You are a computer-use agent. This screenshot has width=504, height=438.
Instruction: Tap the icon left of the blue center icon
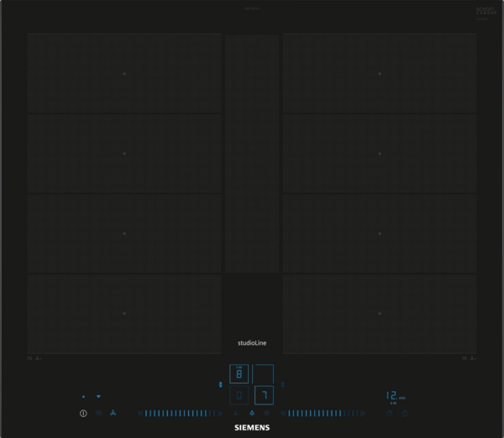click(x=236, y=413)
